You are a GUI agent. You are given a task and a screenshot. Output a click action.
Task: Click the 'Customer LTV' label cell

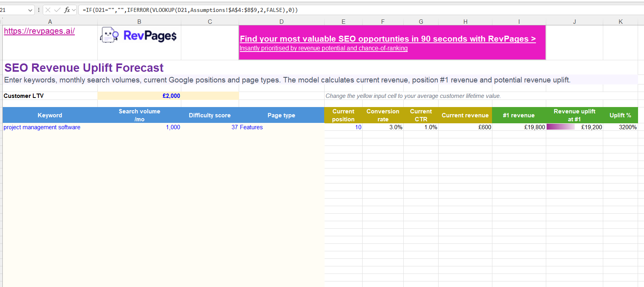click(50, 96)
